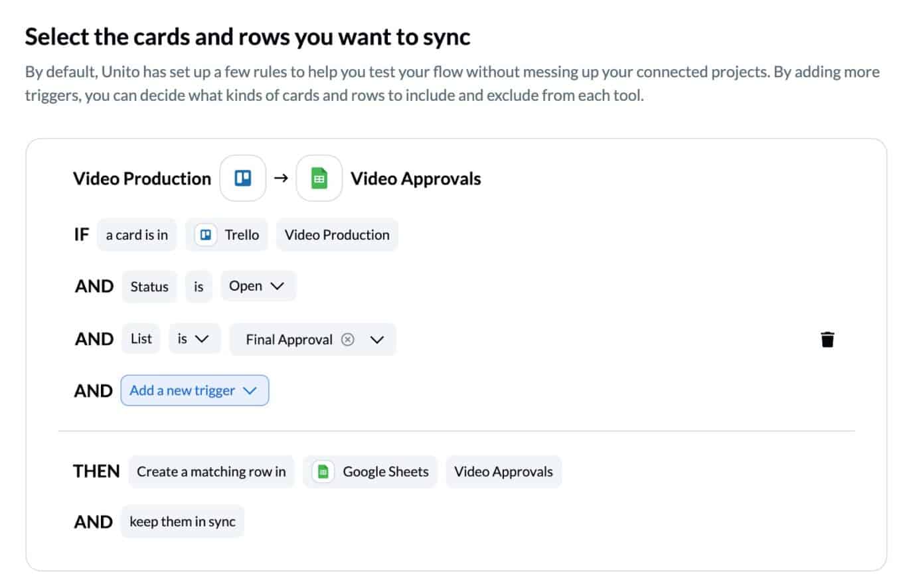Screen dimensions: 907x588
Task: Click the Video Production flow title
Action: [x=142, y=179]
